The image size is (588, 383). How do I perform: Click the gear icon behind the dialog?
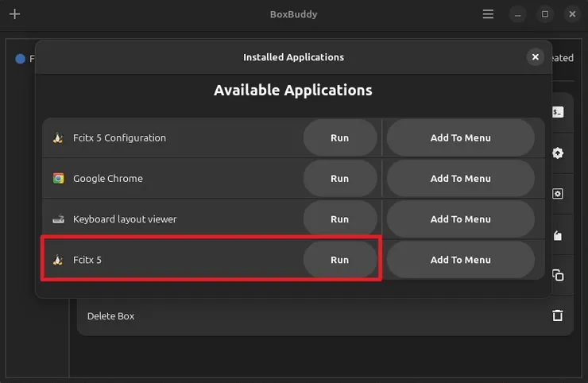click(x=558, y=153)
